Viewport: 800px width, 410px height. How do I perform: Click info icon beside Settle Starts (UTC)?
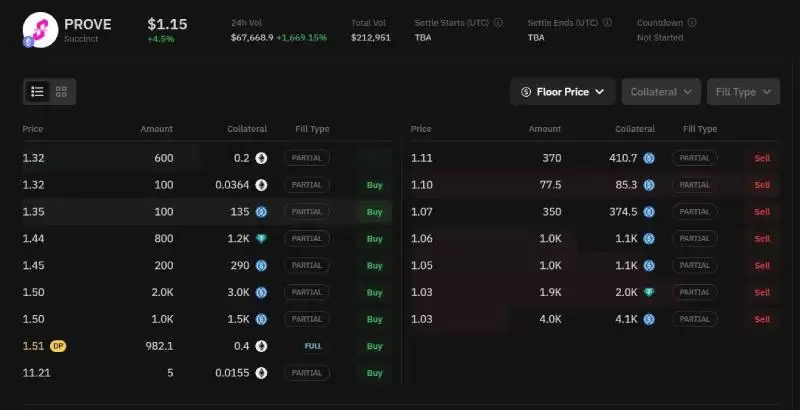[x=498, y=22]
